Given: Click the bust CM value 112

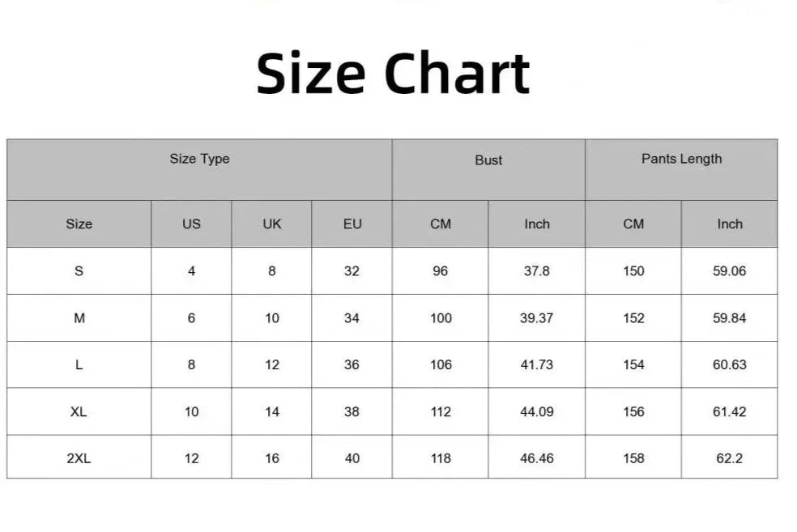Looking at the screenshot, I should coord(441,412).
